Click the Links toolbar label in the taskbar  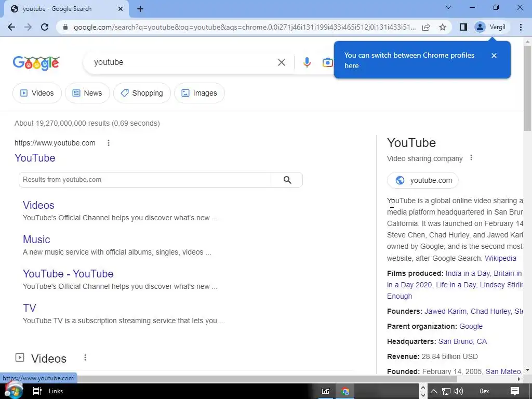pyautogui.click(x=56, y=391)
